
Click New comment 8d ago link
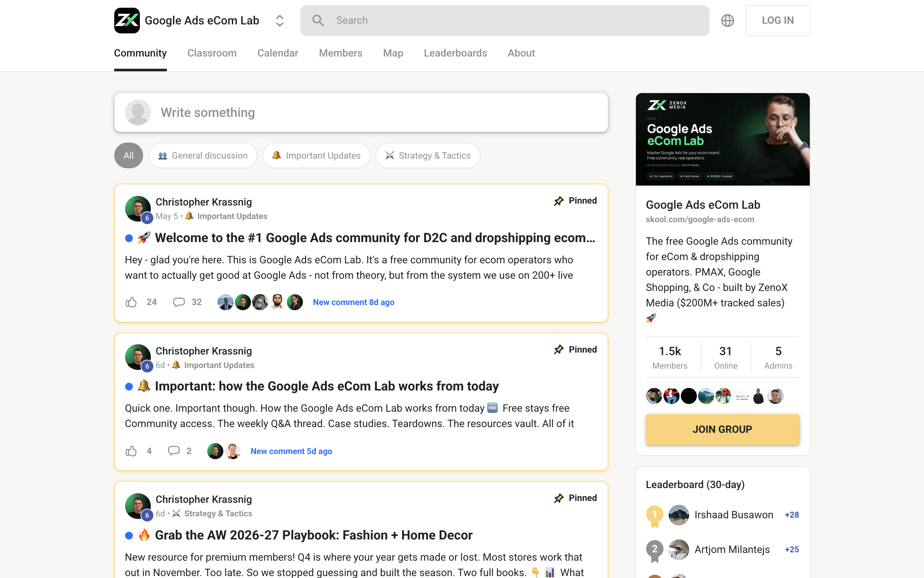[x=354, y=302]
